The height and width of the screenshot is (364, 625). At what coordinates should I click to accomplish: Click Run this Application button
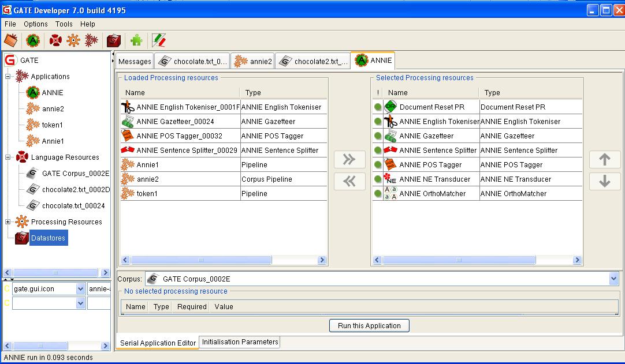pyautogui.click(x=369, y=325)
